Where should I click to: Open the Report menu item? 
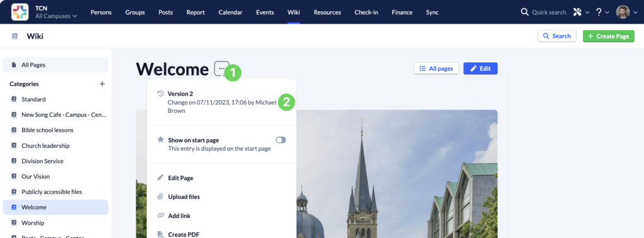196,13
